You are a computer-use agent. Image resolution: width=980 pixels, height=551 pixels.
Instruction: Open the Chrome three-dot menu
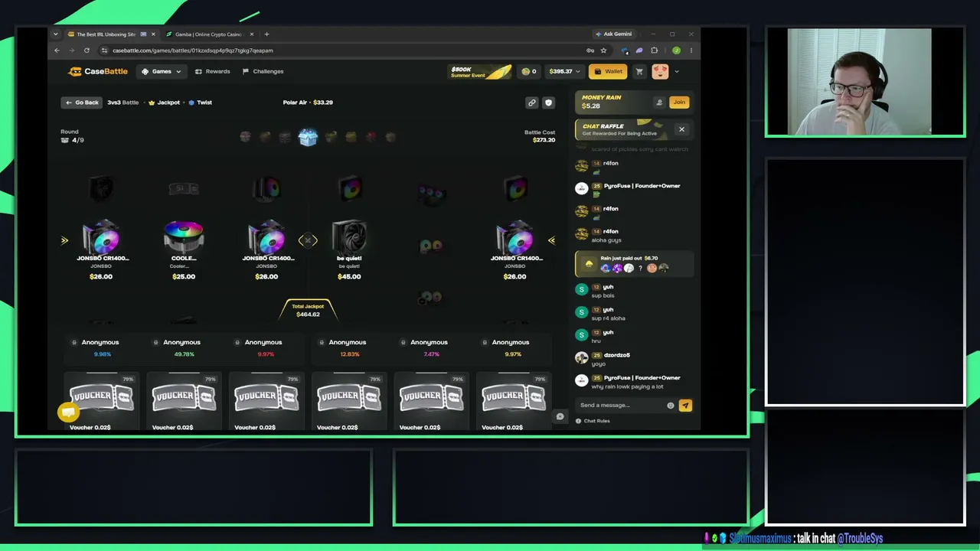point(691,51)
